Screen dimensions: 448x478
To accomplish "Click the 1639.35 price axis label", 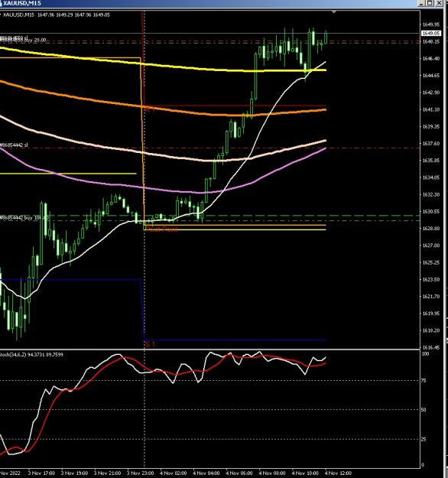I will [431, 126].
